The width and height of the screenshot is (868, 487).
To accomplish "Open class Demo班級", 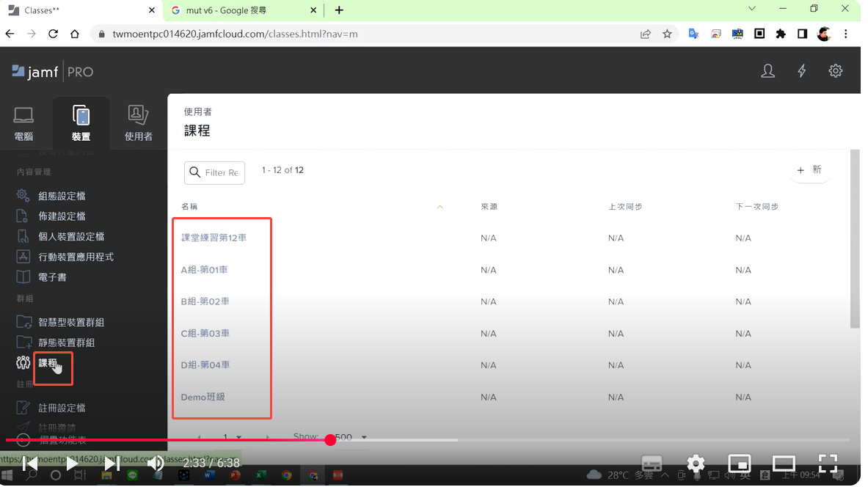I will coord(203,398).
